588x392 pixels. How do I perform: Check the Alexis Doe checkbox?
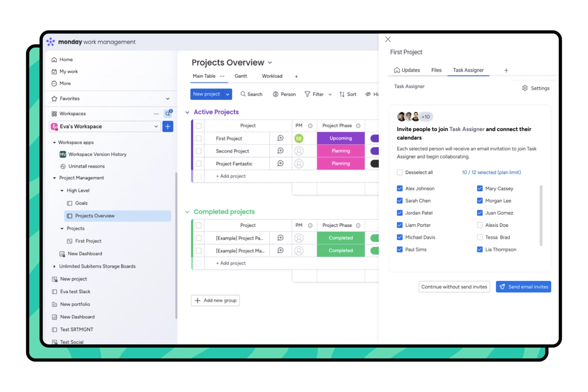tap(480, 225)
